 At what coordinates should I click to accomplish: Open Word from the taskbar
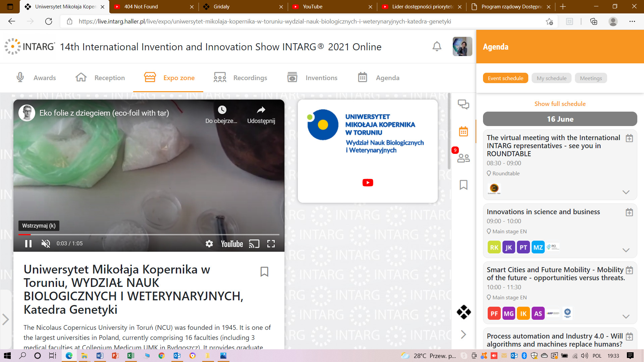tap(100, 356)
